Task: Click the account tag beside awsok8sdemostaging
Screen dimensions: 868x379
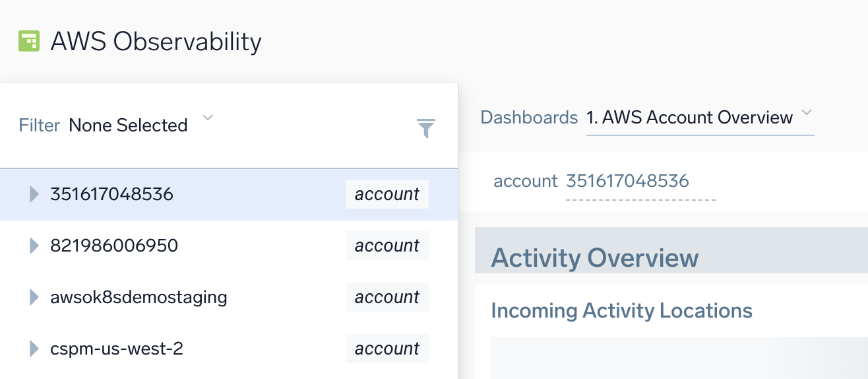Action: [x=387, y=297]
